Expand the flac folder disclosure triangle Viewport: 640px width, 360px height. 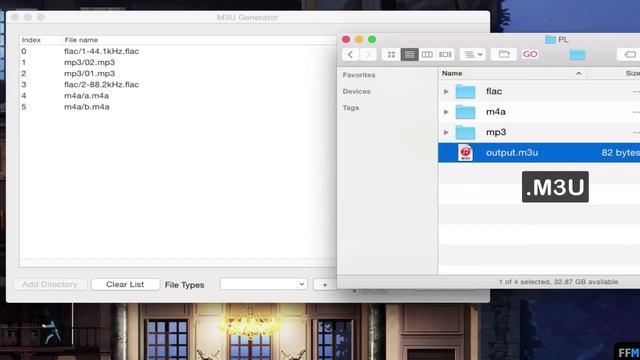(446, 91)
